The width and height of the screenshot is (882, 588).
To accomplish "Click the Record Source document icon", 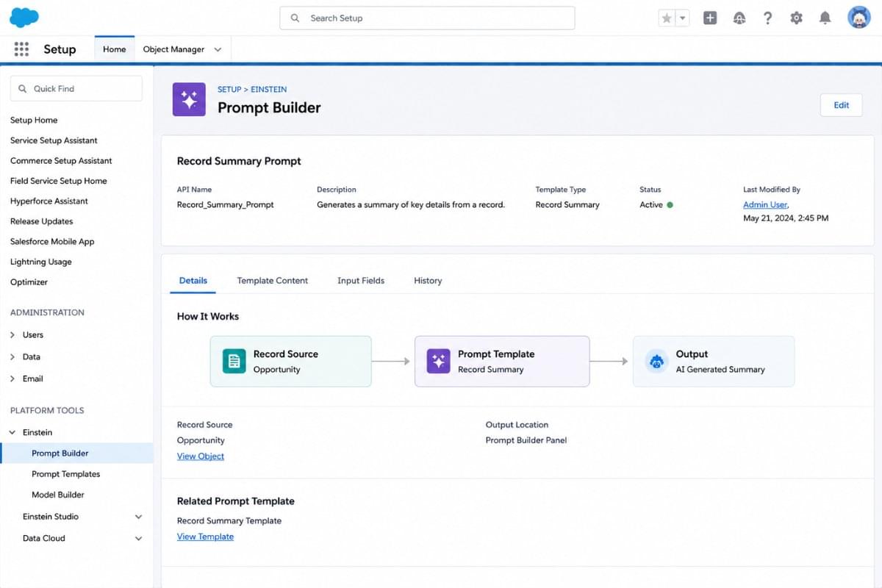I will tap(234, 361).
